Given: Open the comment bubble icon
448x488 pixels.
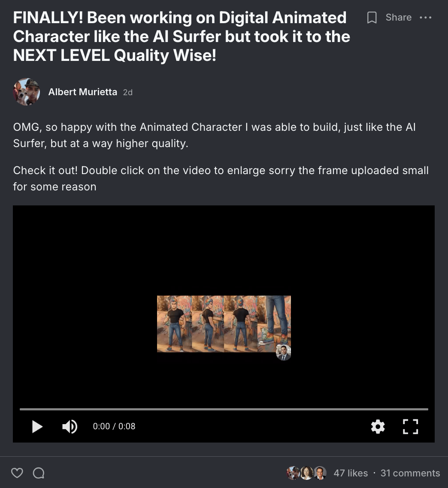Looking at the screenshot, I should click(x=39, y=473).
